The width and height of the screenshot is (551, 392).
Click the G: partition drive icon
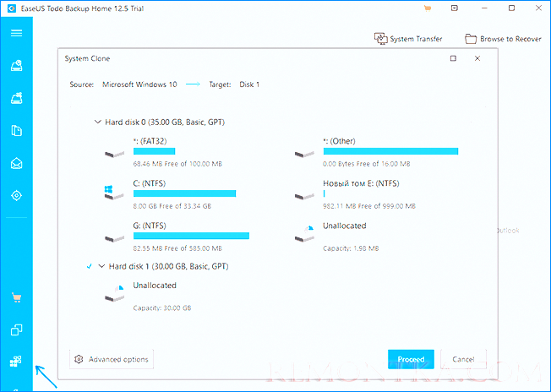coord(115,238)
